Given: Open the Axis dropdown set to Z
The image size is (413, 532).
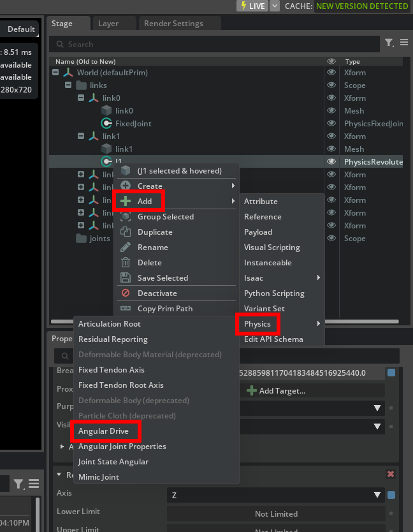Looking at the screenshot, I should 275,495.
